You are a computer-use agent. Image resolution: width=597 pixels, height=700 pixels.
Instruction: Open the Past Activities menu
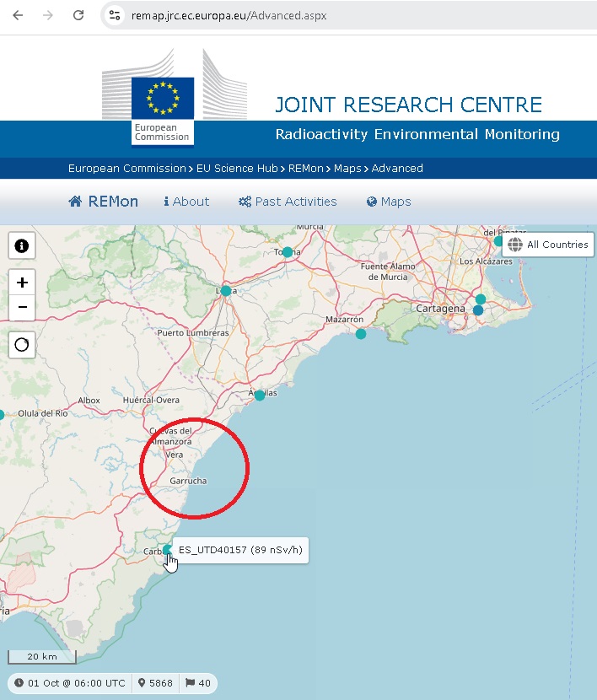tap(288, 202)
